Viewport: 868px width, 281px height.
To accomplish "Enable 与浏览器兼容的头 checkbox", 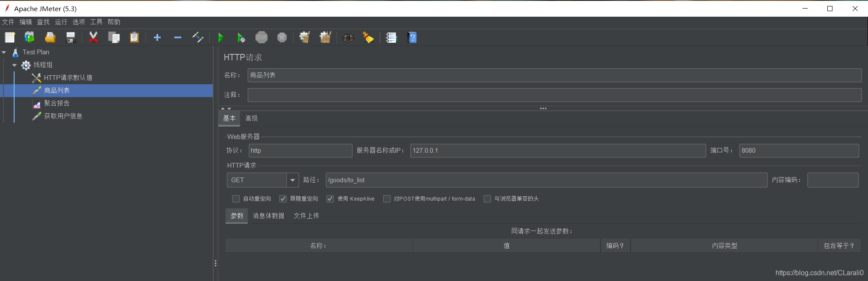I will (487, 199).
